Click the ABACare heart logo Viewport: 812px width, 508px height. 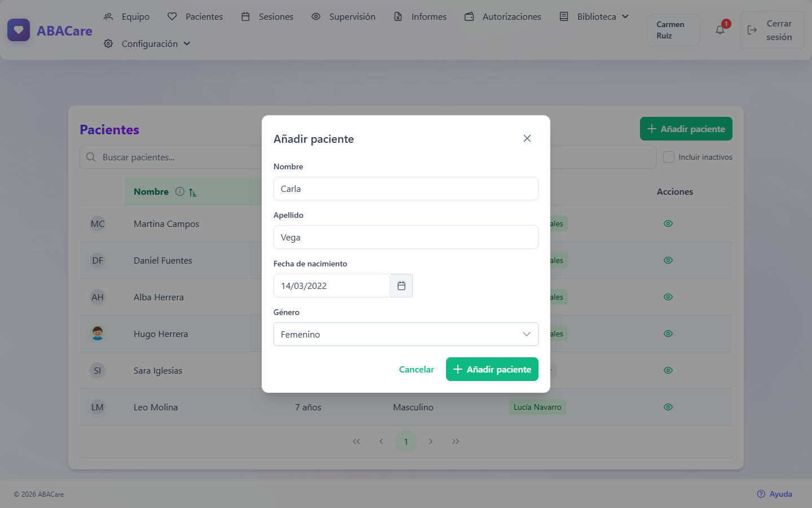pyautogui.click(x=19, y=30)
